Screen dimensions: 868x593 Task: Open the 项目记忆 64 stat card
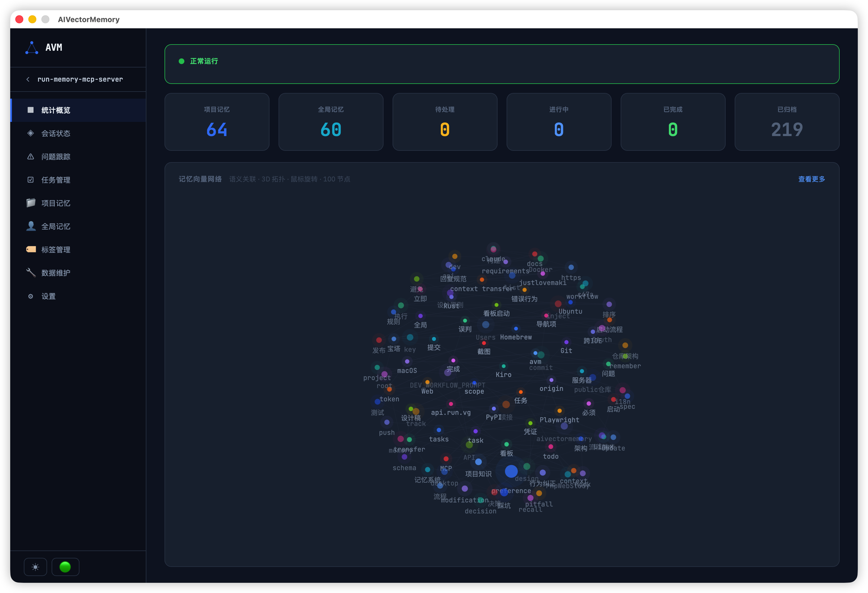click(x=217, y=122)
